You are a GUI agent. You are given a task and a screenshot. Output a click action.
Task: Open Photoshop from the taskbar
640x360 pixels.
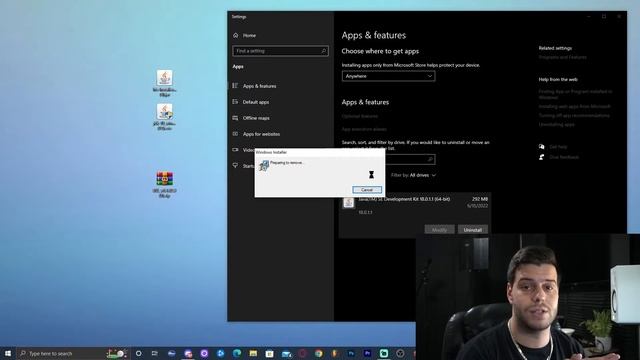point(351,353)
